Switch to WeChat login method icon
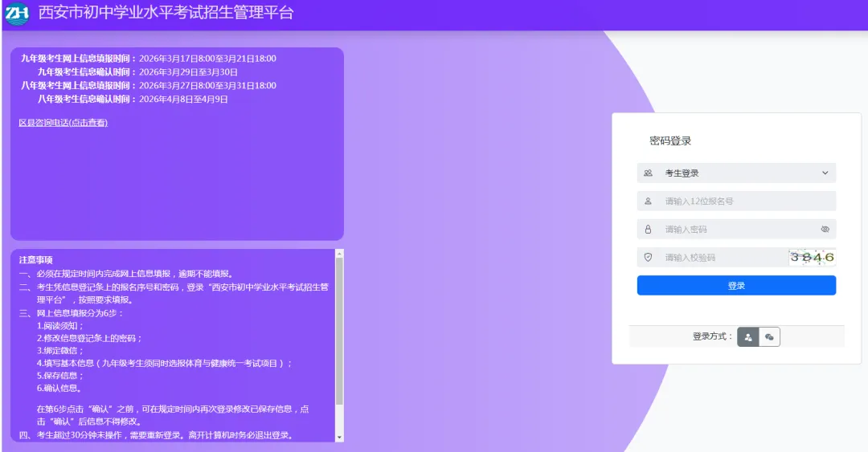 point(769,337)
